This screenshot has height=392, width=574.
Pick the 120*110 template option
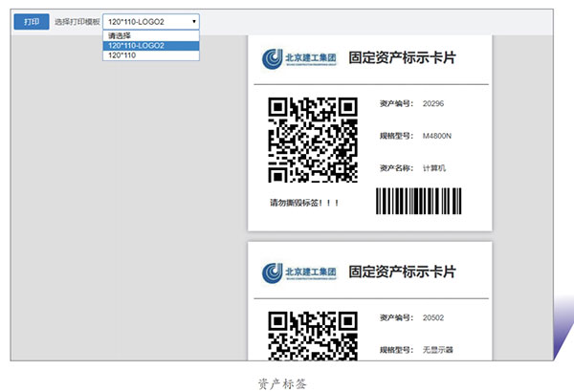(151, 55)
